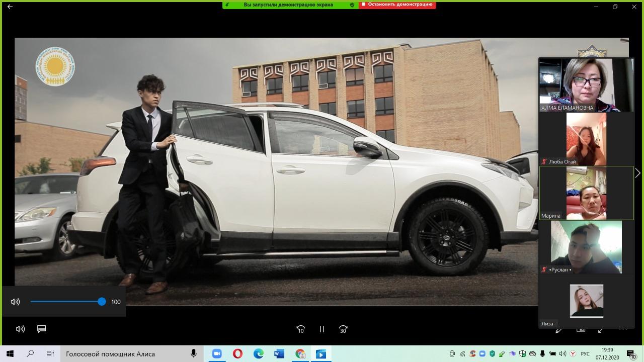The height and width of the screenshot is (362, 644).
Task: Switch to Microsoft Word in the taskbar
Action: tap(279, 354)
